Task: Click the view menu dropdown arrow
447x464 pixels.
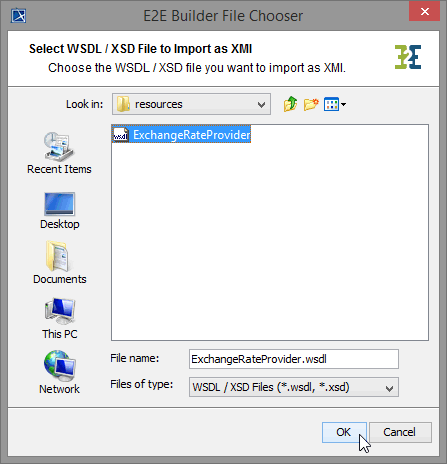Action: click(343, 105)
